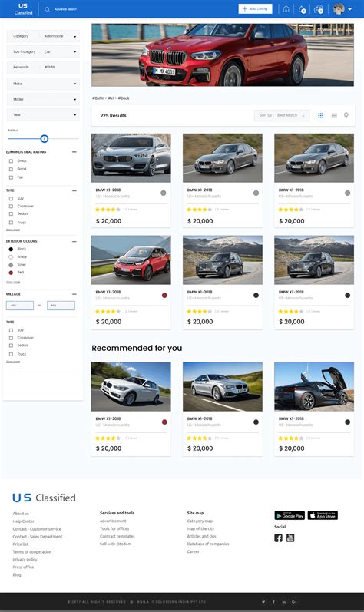Select the Black exterior color swatch
Screen dimensions: 364x612
11,249
